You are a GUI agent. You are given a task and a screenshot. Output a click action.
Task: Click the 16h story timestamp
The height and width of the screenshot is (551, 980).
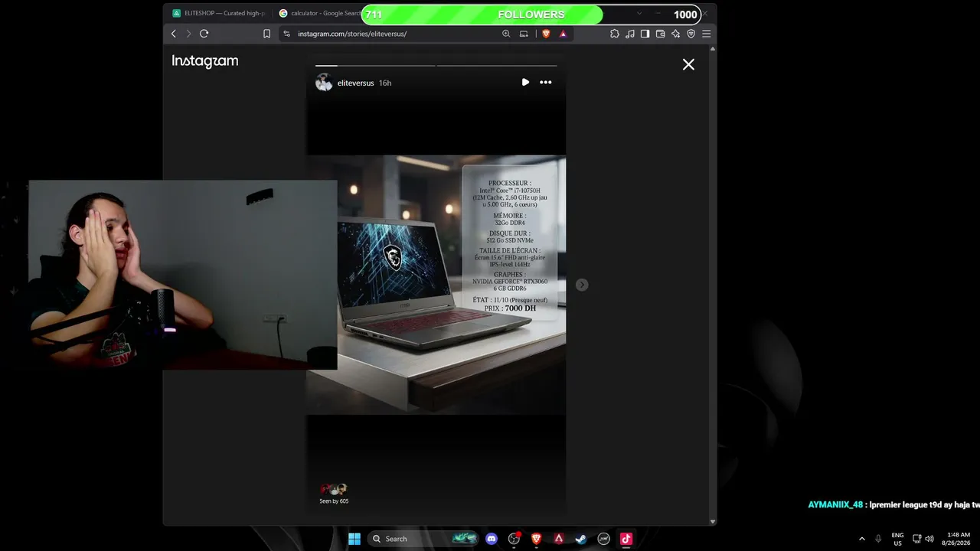click(385, 83)
